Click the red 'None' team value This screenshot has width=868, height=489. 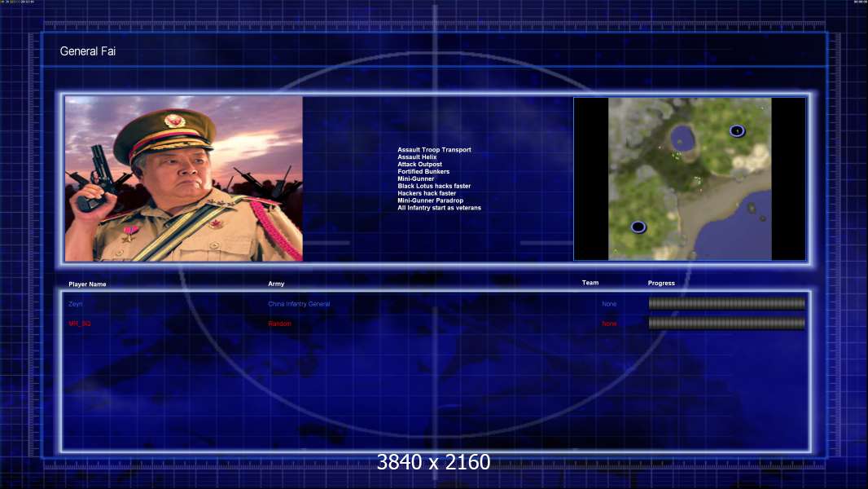(609, 324)
